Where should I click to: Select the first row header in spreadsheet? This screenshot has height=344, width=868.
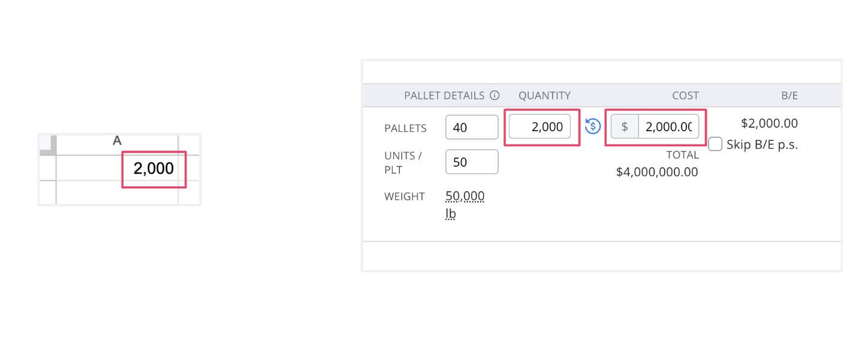(x=47, y=168)
